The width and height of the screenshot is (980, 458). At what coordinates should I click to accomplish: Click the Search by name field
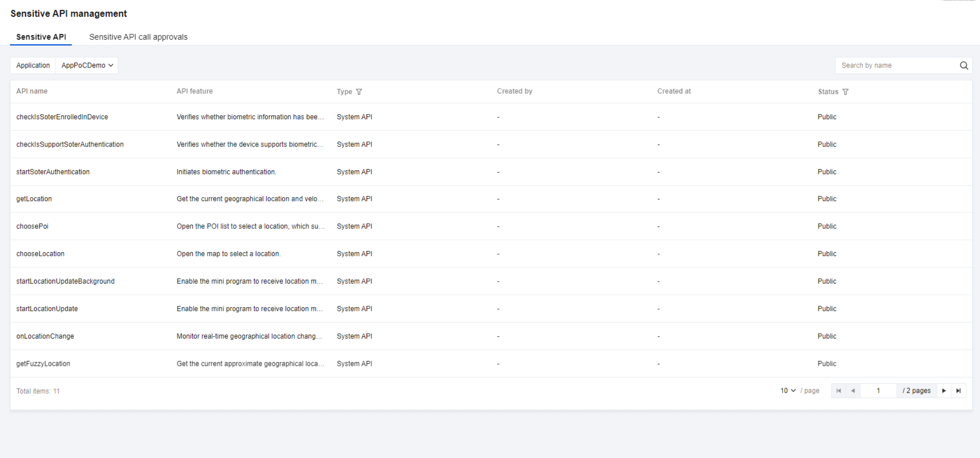(896, 65)
